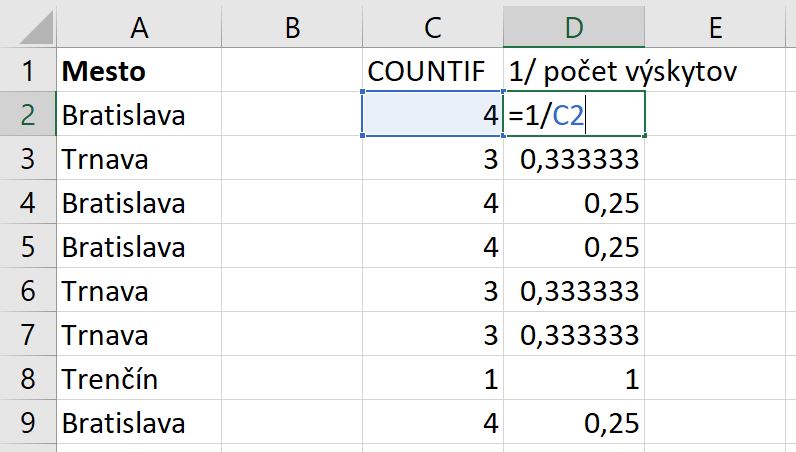The width and height of the screenshot is (796, 452).
Task: Click cell C7 with value 3
Action: [x=433, y=334]
